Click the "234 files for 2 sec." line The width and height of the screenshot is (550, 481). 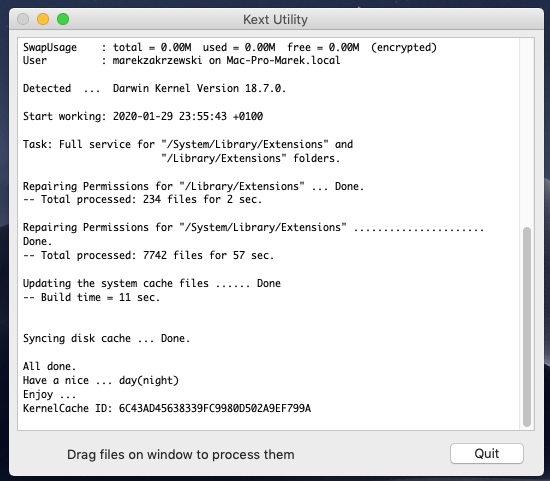142,199
